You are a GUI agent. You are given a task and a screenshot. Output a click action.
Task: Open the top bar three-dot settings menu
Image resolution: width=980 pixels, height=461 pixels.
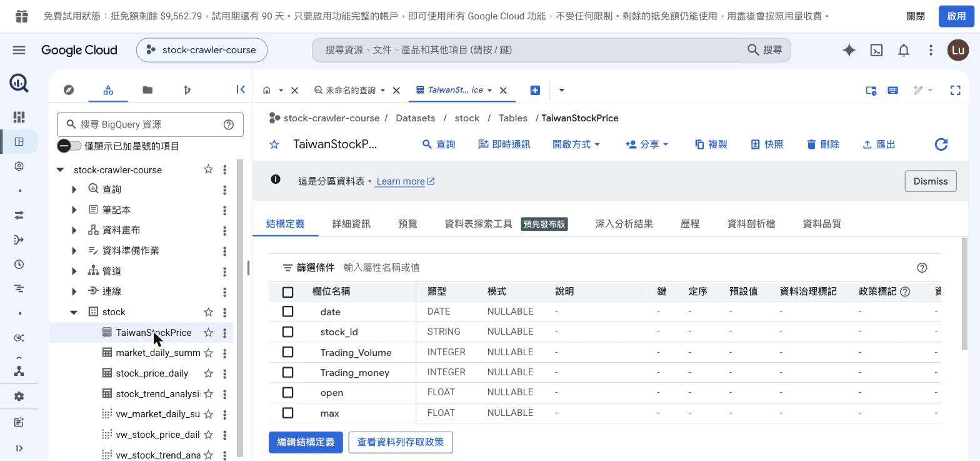[x=931, y=50]
